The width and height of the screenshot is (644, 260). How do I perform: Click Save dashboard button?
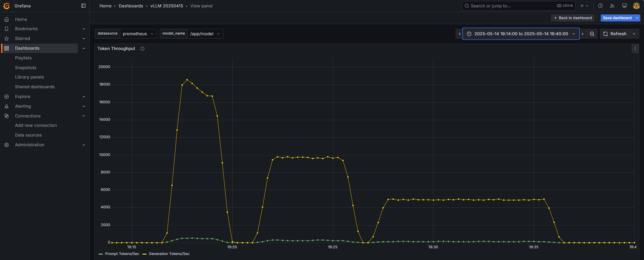(617, 18)
